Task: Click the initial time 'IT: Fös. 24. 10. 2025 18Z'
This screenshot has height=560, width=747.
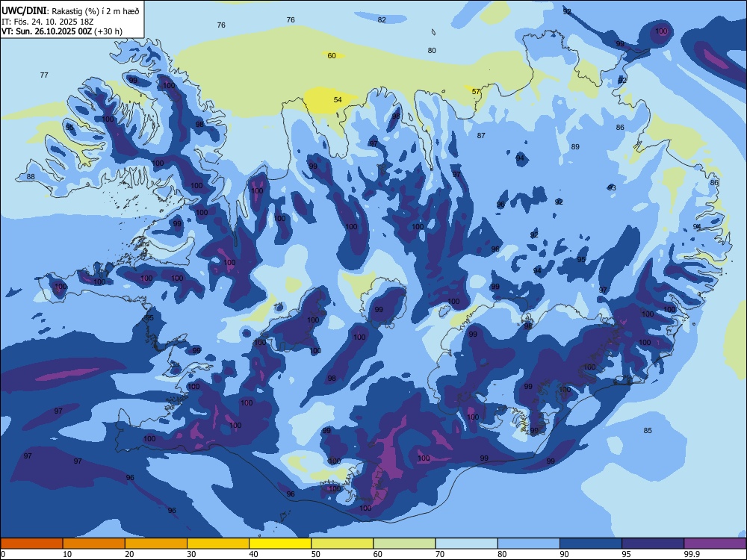Action: point(47,22)
